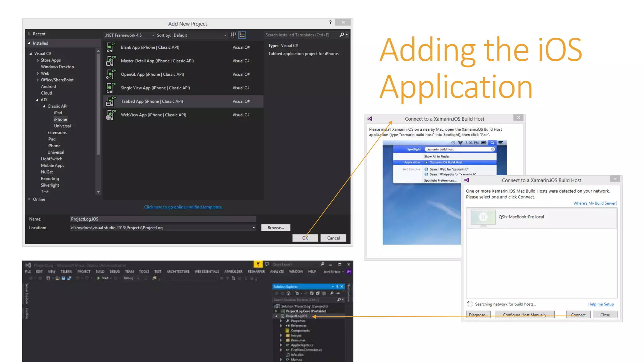Select the Single View App (iPhone) template icon
Viewport: 644px width, 362px height.
111,88
